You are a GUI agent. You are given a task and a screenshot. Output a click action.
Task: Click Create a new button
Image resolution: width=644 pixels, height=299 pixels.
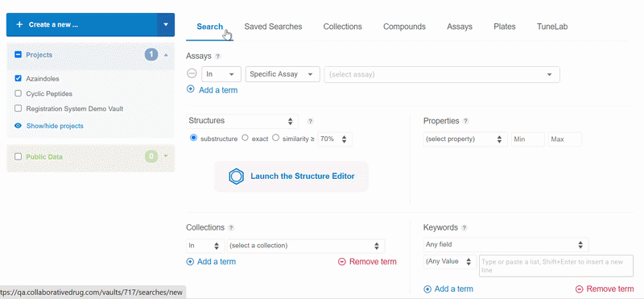[x=82, y=25]
